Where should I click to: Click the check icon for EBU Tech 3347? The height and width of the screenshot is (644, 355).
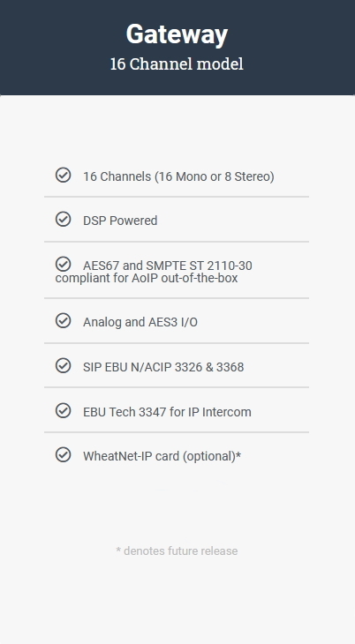point(63,410)
